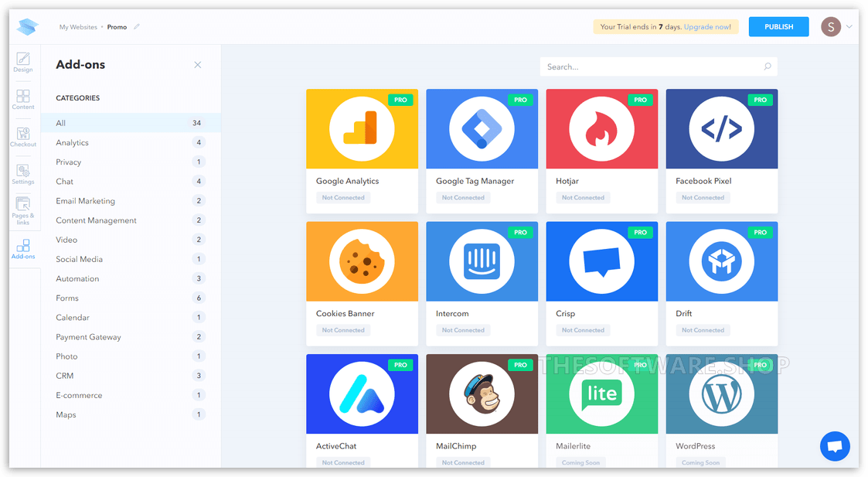Select the Chat category

131,181
